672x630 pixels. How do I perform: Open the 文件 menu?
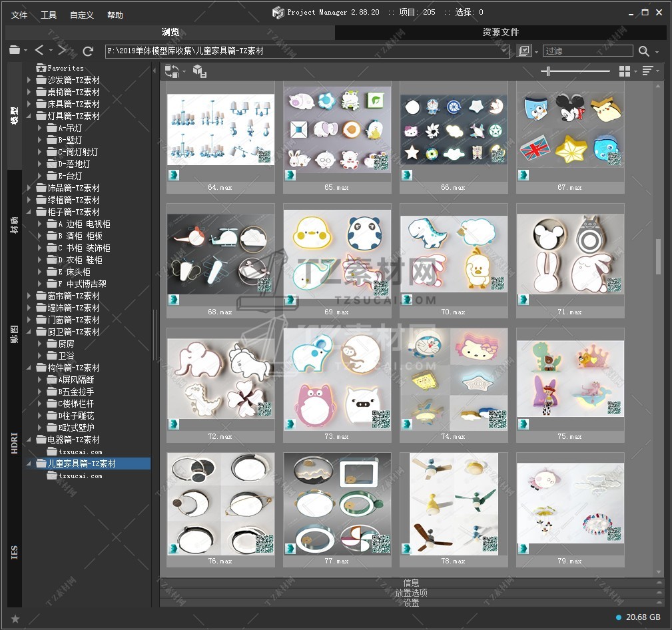point(19,15)
